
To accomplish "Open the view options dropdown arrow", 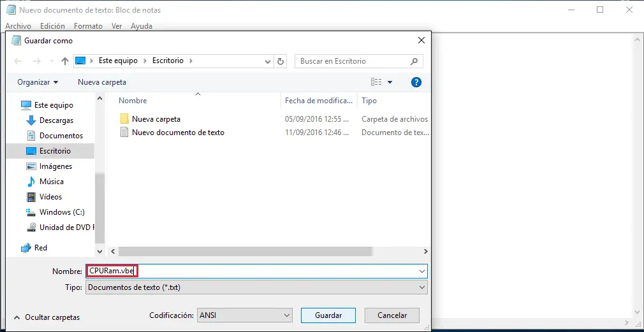I will (x=390, y=82).
